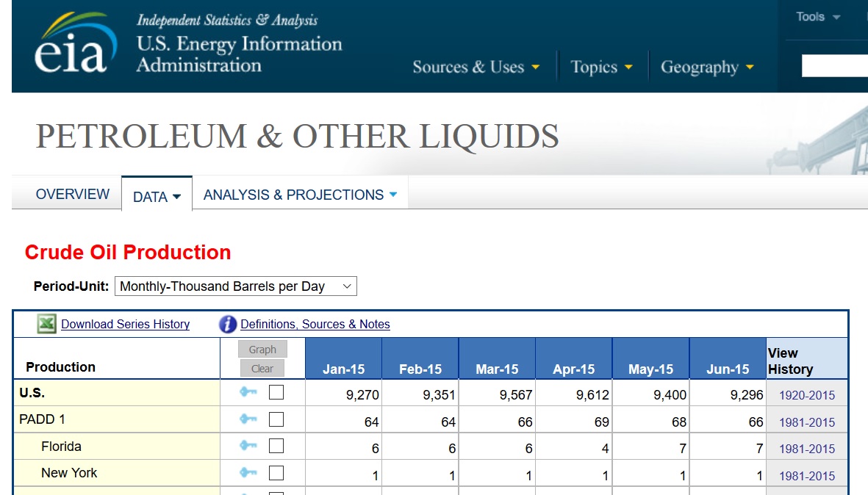Click the EIA logo
Viewport: 868px width, 495px height.
pos(75,46)
